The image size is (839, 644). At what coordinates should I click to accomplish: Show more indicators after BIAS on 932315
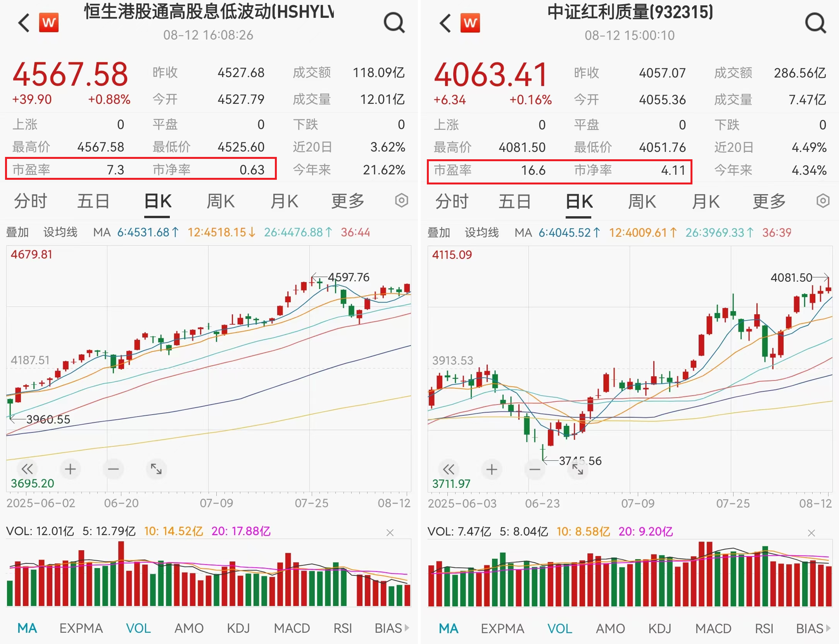828,628
